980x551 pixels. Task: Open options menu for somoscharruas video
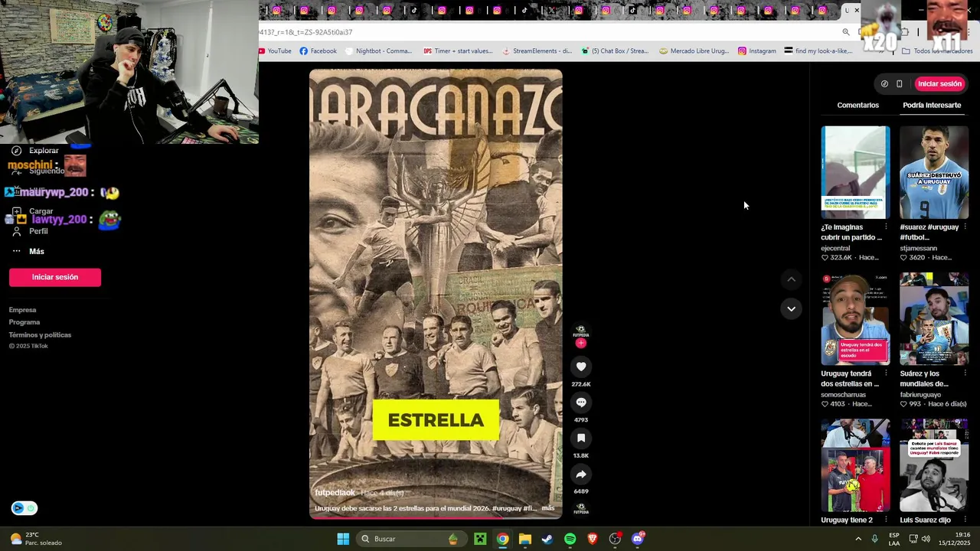pos(887,373)
